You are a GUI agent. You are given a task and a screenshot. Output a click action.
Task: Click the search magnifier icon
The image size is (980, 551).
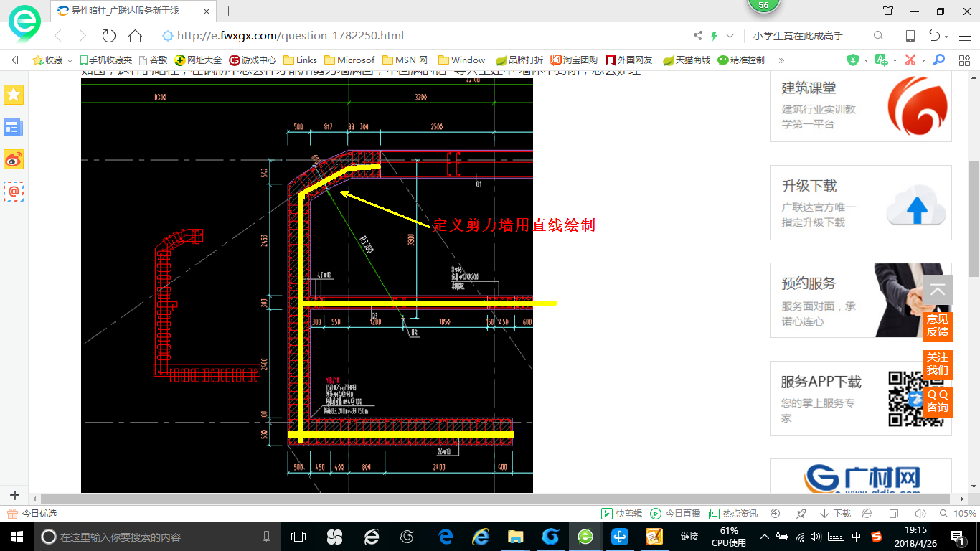coord(878,36)
